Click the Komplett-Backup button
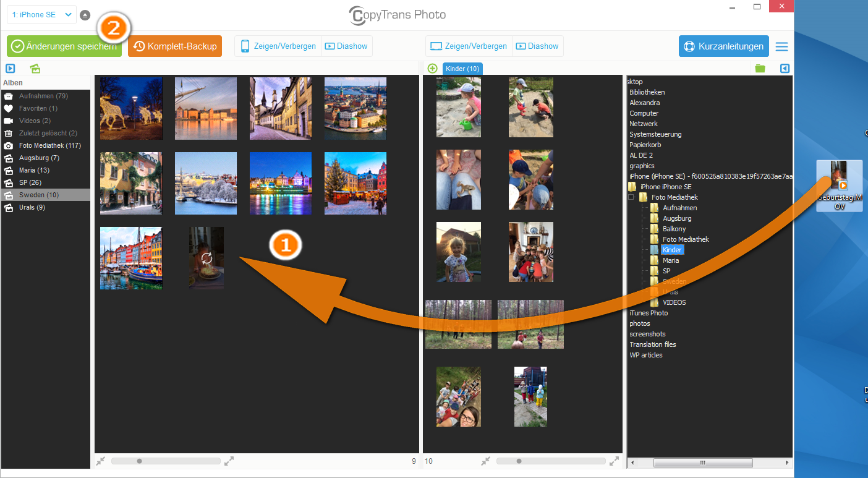 175,46
